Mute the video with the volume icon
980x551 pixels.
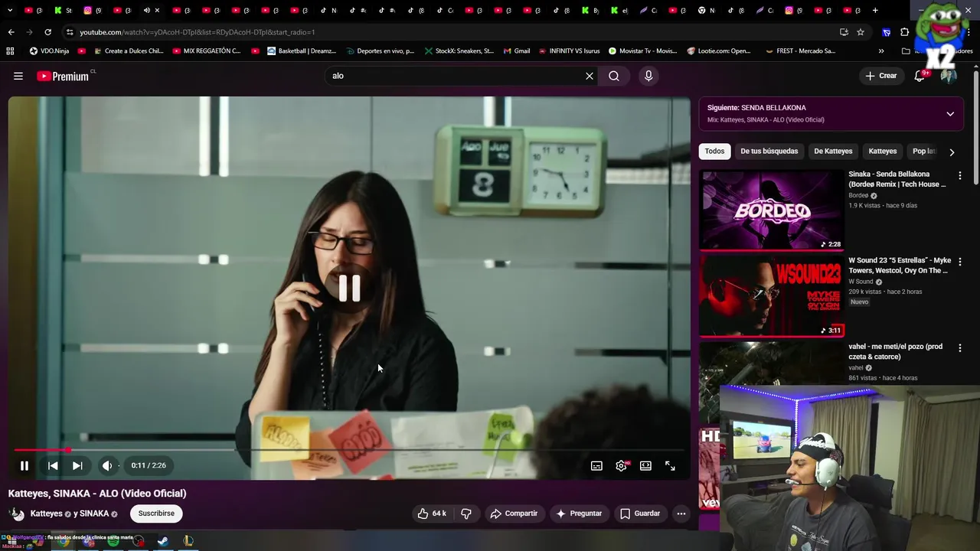click(107, 465)
